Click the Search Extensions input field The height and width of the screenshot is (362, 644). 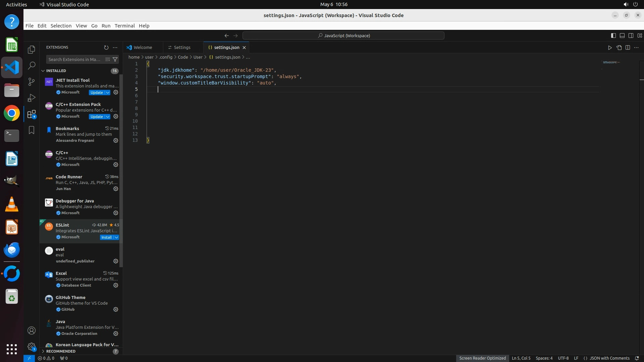(74, 59)
